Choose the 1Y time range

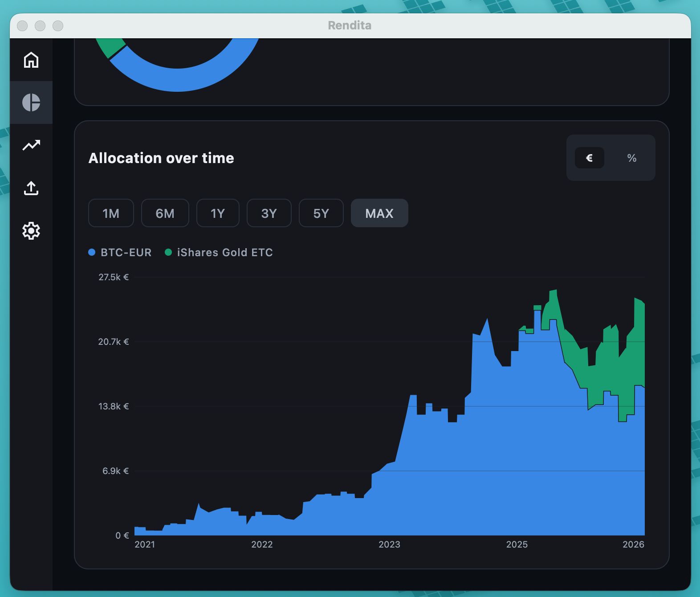pos(218,213)
